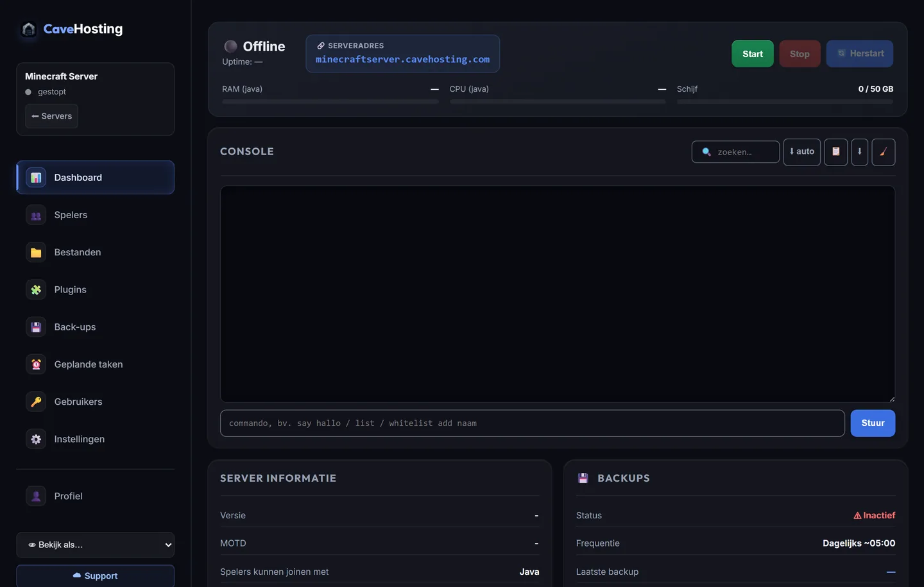Click the 'gestopt' server status text
This screenshot has width=924, height=587.
point(52,92)
